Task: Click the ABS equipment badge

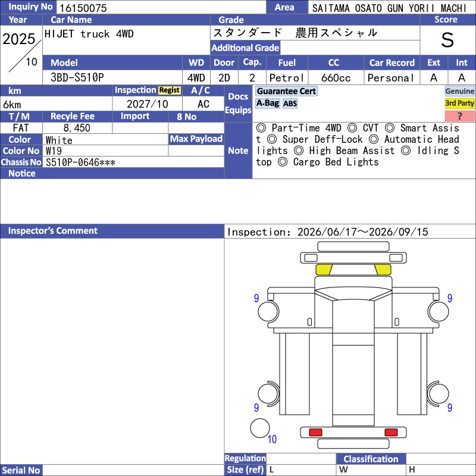Action: pyautogui.click(x=290, y=104)
